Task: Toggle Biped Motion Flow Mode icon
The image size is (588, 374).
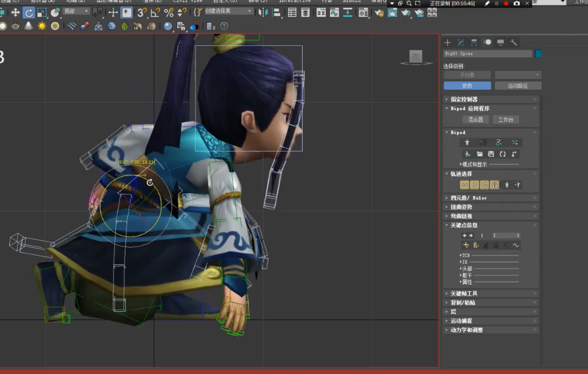Action: click(x=499, y=143)
